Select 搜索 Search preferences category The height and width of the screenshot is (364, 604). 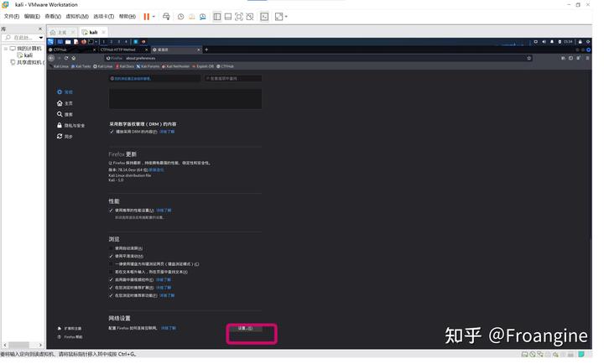65,114
